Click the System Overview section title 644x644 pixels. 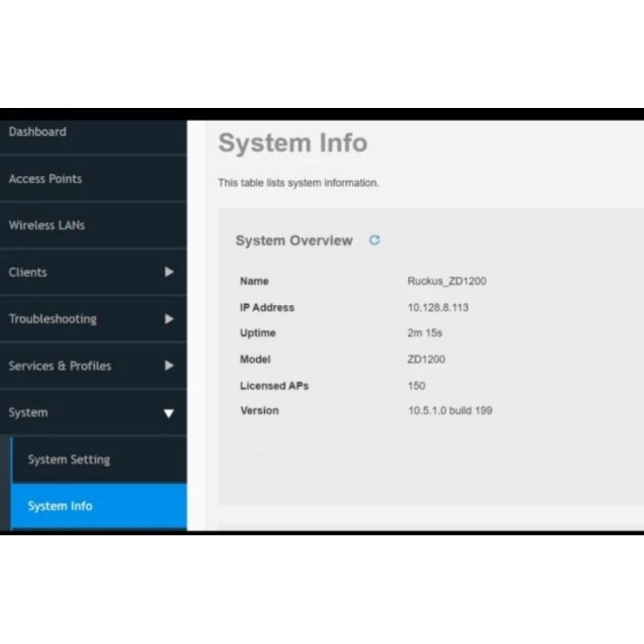pos(294,240)
